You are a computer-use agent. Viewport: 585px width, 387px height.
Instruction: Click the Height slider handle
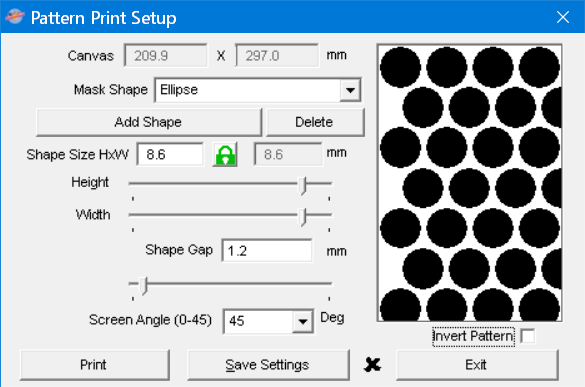pos(302,185)
